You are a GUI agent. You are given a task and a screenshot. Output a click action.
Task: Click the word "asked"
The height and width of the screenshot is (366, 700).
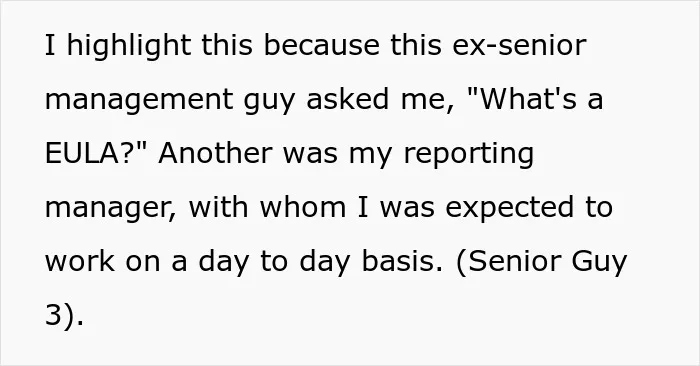pyautogui.click(x=347, y=99)
